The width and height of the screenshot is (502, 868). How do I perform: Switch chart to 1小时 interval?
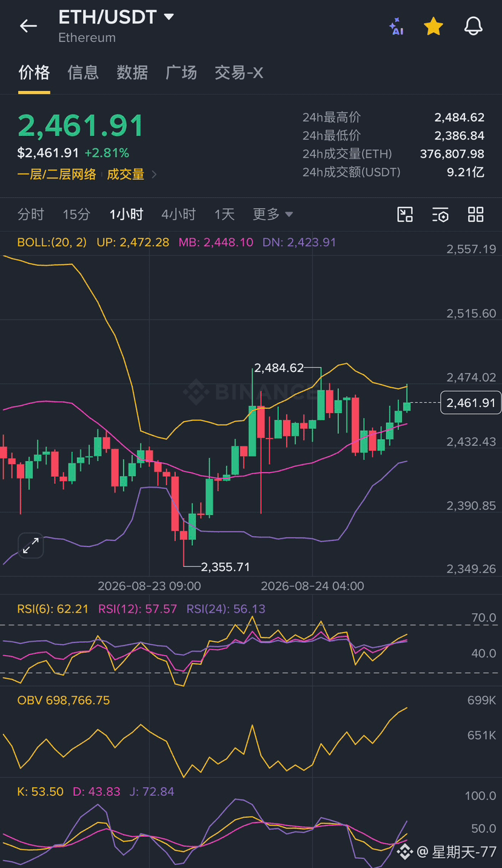pos(126,214)
